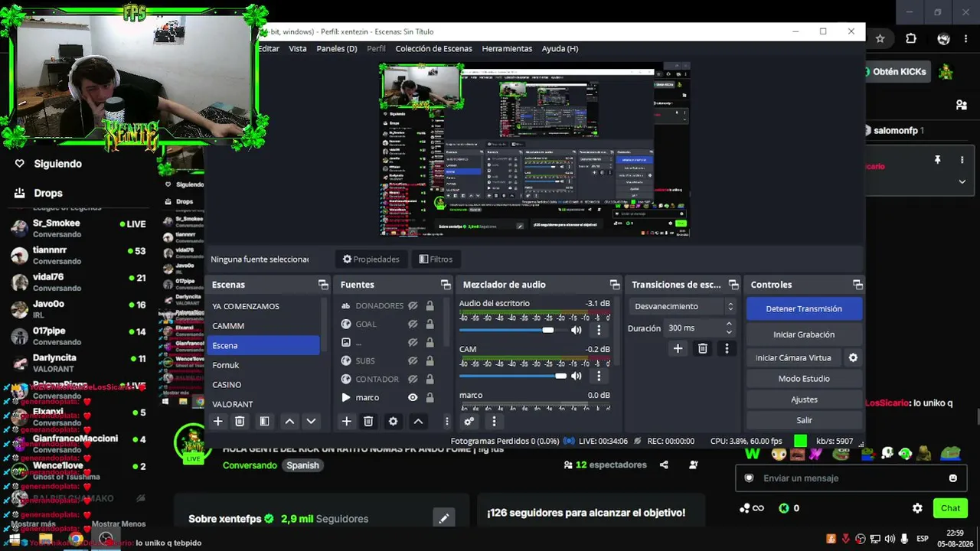The width and height of the screenshot is (980, 551).
Task: Undock the Mezclador de audio panel
Action: point(614,285)
